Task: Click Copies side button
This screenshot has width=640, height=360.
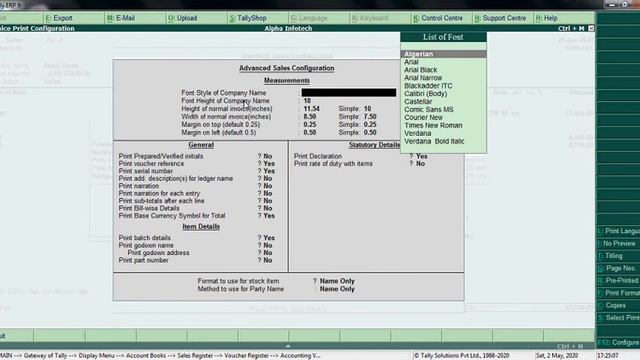Action: tap(618, 305)
